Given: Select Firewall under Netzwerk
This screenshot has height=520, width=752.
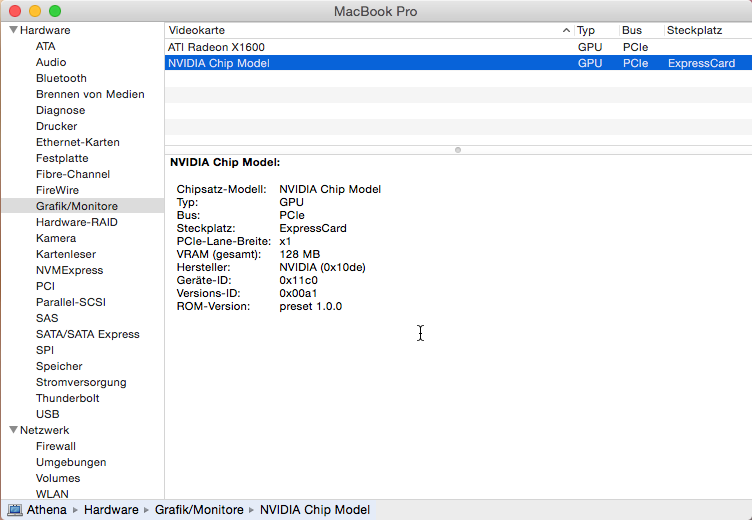Looking at the screenshot, I should click(56, 446).
